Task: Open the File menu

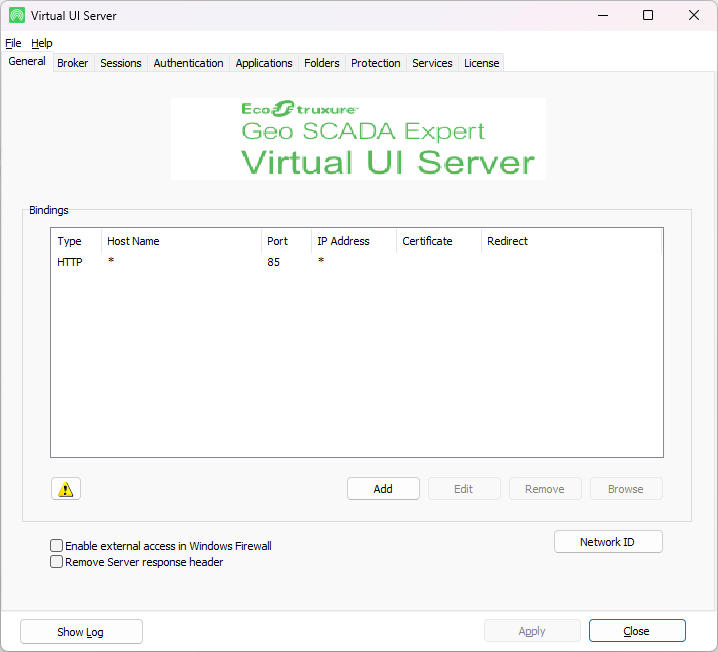Action: [13, 43]
